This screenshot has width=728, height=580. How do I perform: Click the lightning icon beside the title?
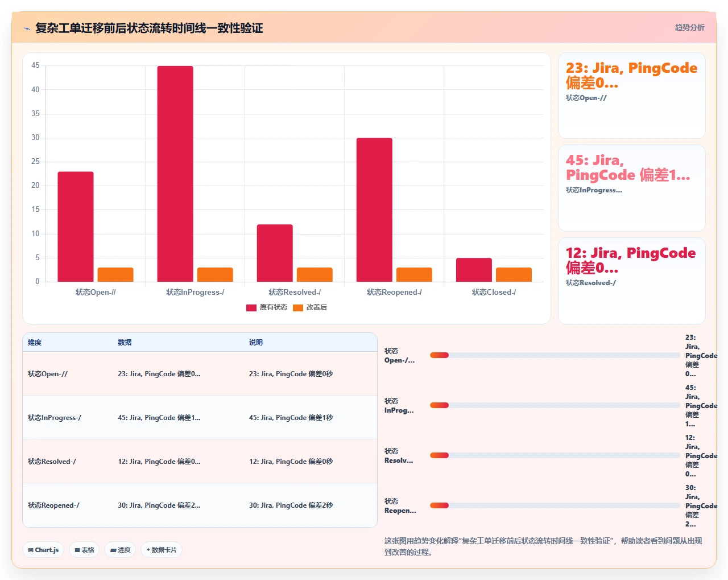27,28
